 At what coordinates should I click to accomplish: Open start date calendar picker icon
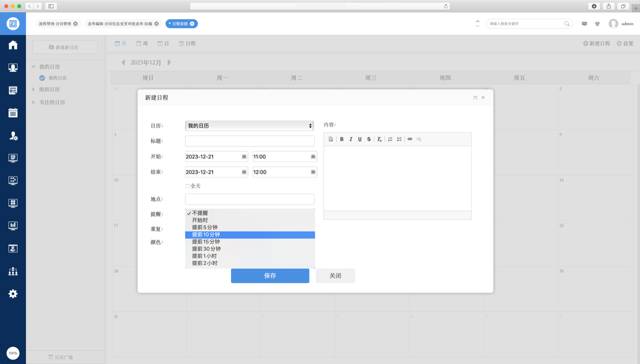(x=244, y=157)
